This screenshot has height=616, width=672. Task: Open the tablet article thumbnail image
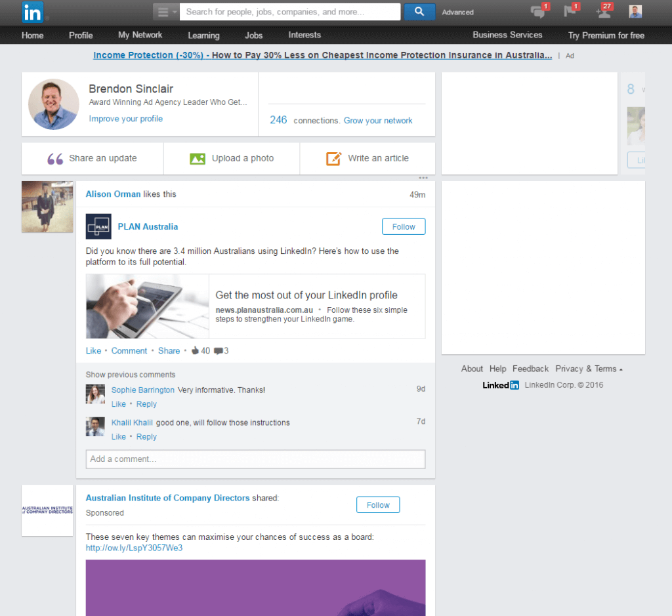[148, 306]
